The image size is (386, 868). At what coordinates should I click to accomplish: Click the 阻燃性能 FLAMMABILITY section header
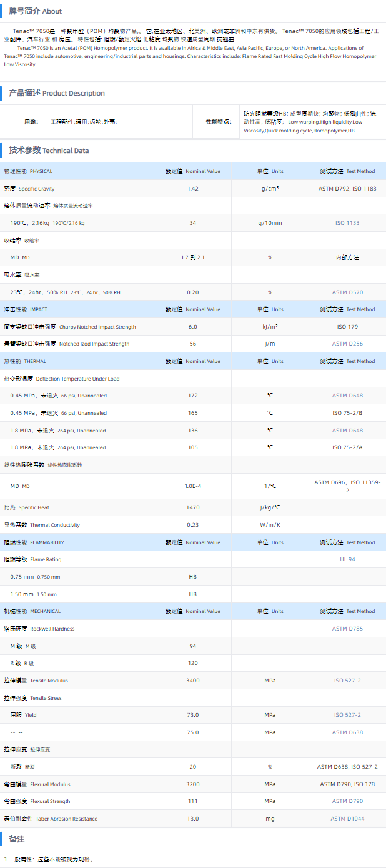34,542
